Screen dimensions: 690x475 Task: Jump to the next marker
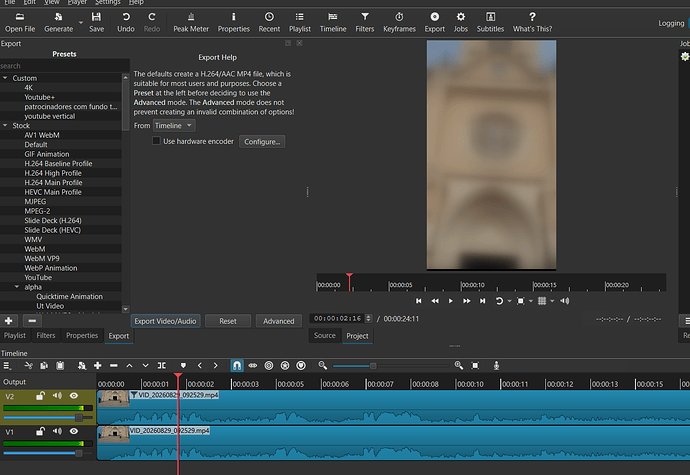(x=215, y=365)
